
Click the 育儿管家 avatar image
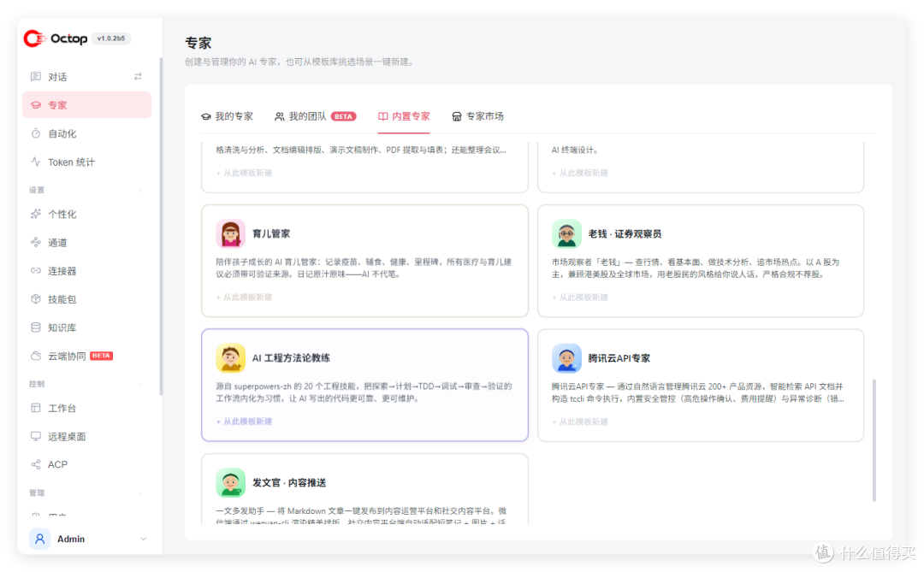tap(230, 234)
